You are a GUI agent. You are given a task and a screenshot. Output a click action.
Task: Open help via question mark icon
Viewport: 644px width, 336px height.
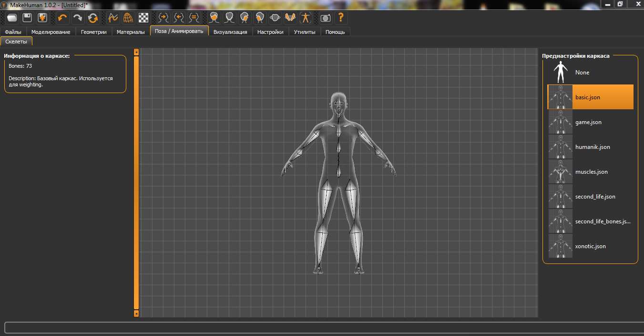(341, 18)
